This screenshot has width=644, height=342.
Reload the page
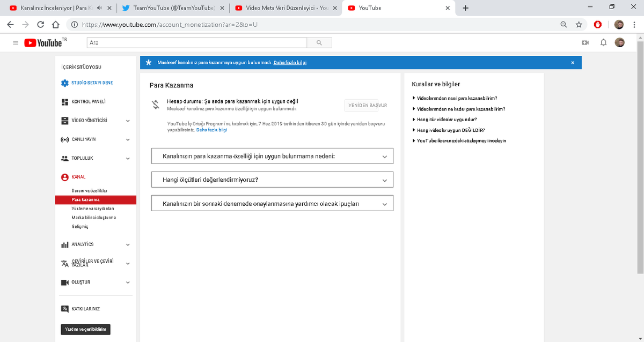pos(40,24)
